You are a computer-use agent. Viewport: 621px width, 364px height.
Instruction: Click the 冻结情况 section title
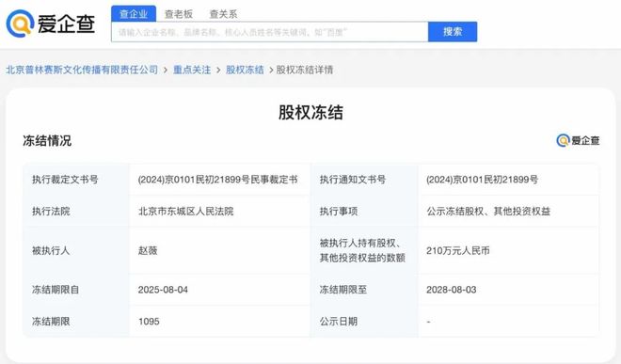[47, 140]
